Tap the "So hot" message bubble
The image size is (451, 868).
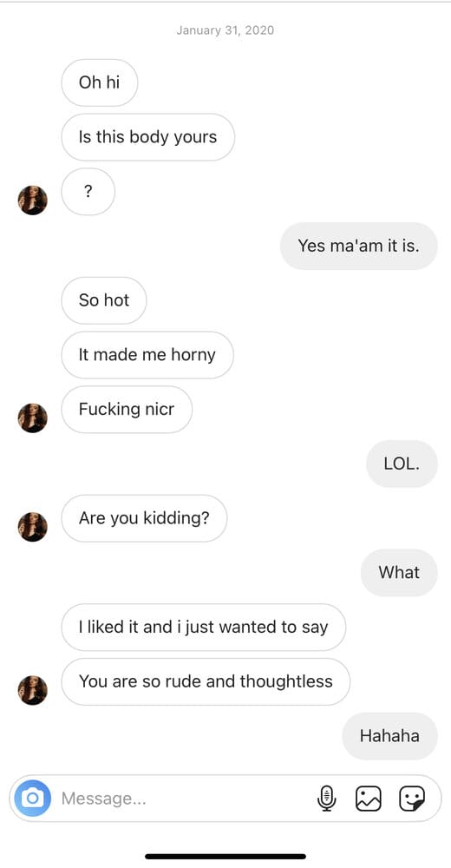[x=104, y=300]
